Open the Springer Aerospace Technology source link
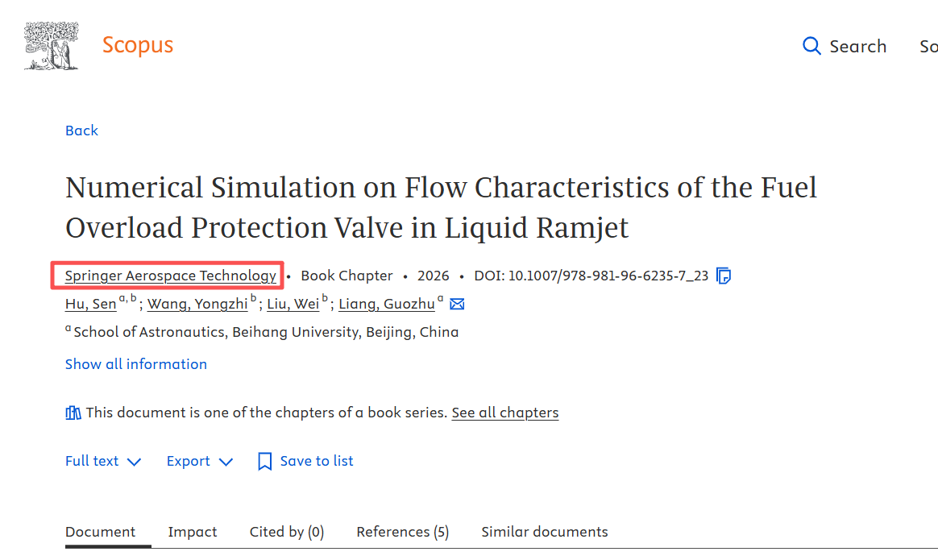This screenshot has height=560, width=938. coord(171,276)
